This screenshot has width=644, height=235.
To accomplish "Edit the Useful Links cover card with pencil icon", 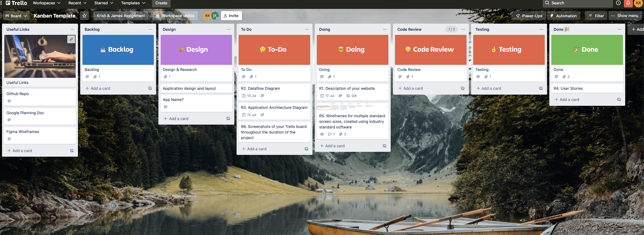I will tap(71, 39).
